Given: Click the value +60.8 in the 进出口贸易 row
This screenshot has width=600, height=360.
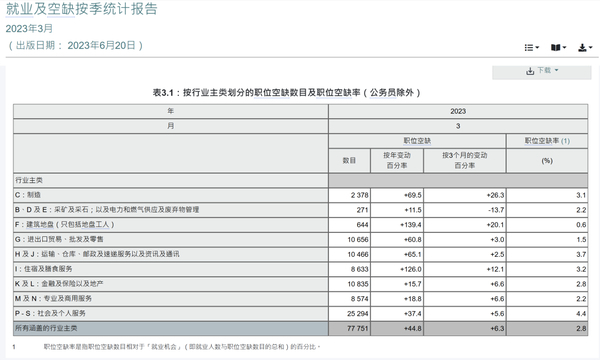Looking at the screenshot, I should tap(412, 240).
